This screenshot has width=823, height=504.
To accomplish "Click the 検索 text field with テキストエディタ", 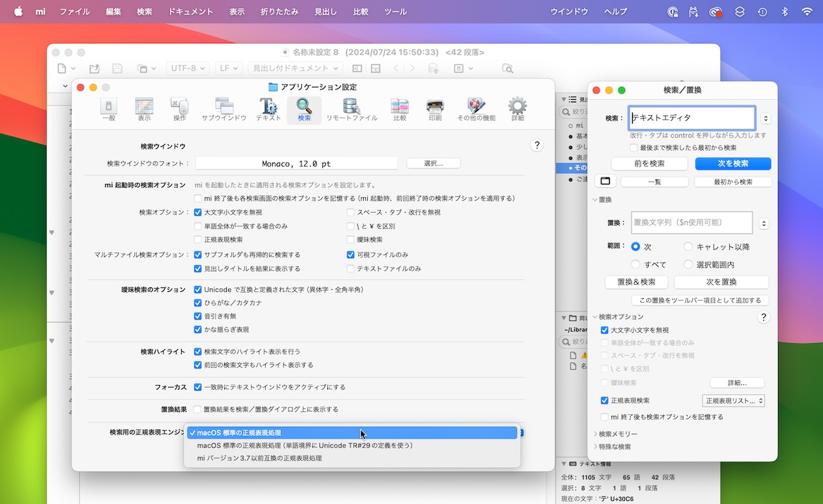I will pyautogui.click(x=691, y=118).
